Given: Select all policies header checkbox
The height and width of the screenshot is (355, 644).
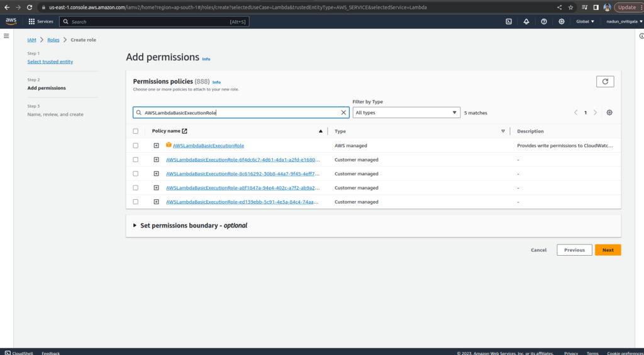Looking at the screenshot, I should coord(136,131).
